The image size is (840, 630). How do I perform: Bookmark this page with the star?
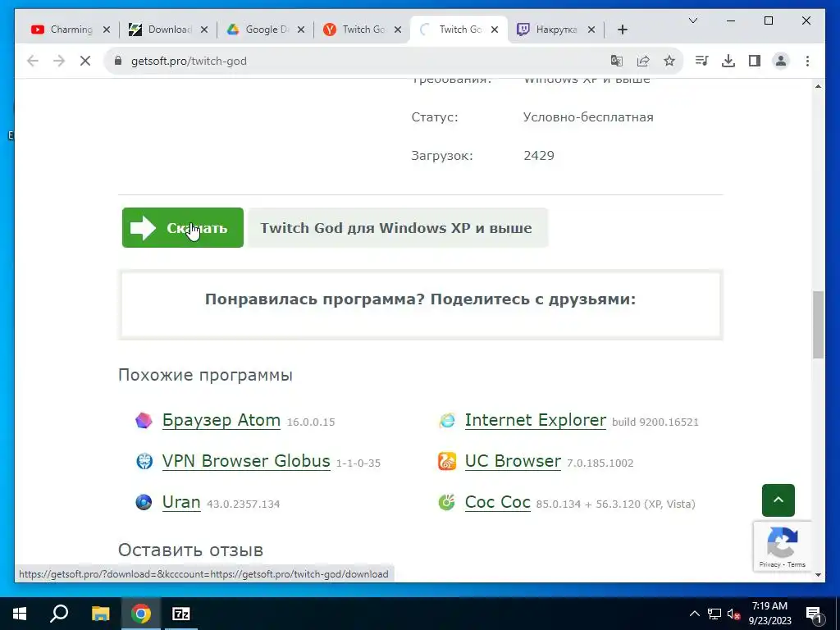coord(669,61)
